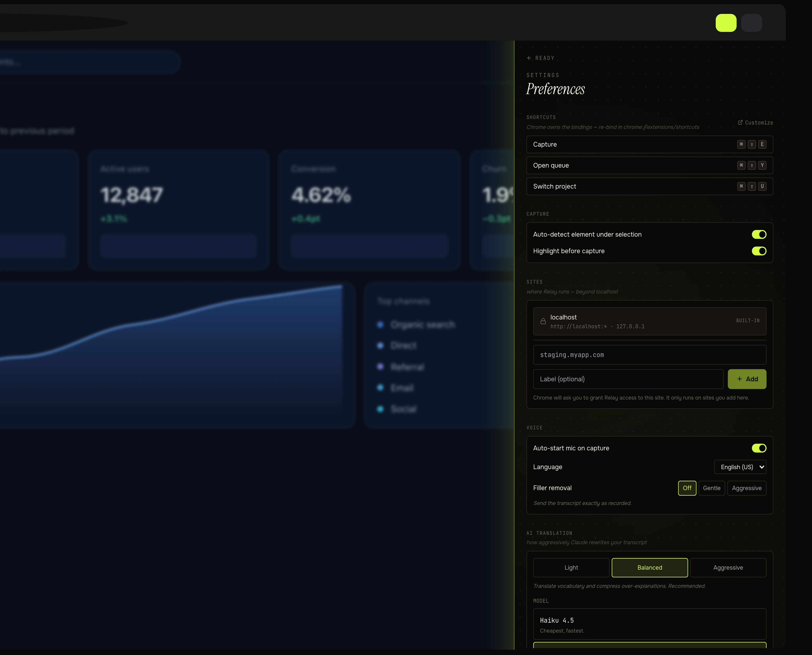Disable Highlight before capture switch
This screenshot has height=655, width=812.
tap(759, 251)
